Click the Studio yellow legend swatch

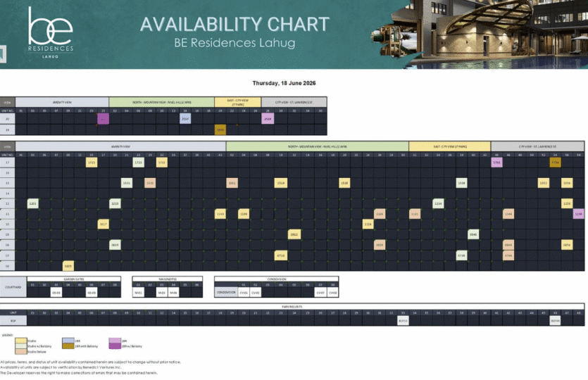[x=21, y=341]
